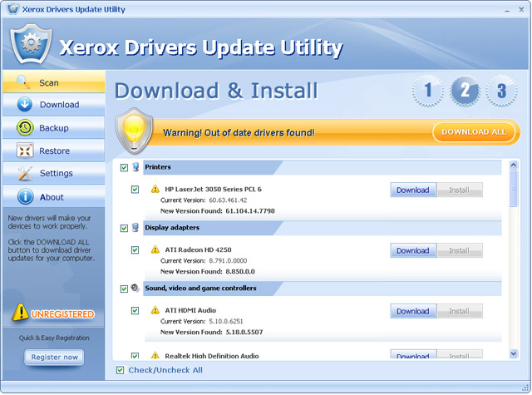Click the Check/Uncheck All label
Image resolution: width=532 pixels, height=395 pixels.
pos(165,370)
